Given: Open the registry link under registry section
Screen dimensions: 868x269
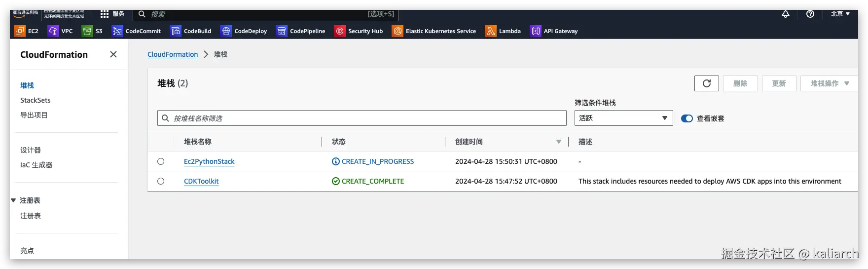Looking at the screenshot, I should (31, 216).
